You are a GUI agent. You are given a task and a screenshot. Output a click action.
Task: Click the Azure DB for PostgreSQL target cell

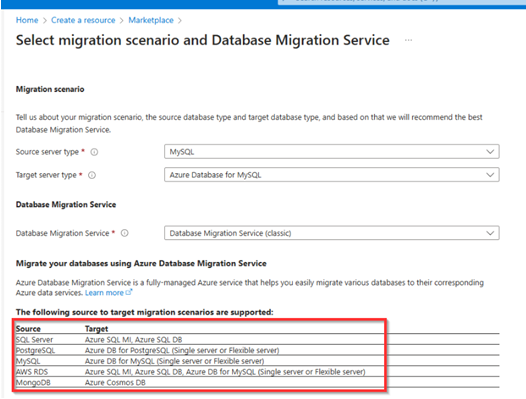[x=182, y=350]
